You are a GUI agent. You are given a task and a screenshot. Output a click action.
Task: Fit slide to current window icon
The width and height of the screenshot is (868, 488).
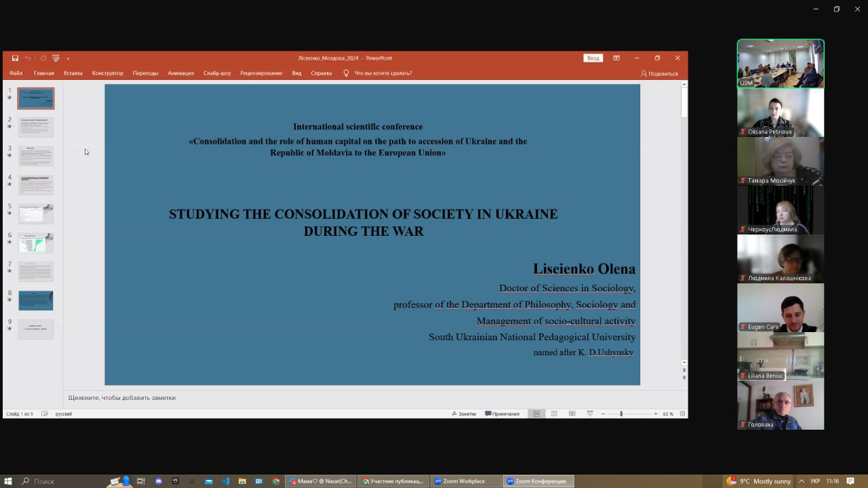tap(682, 413)
